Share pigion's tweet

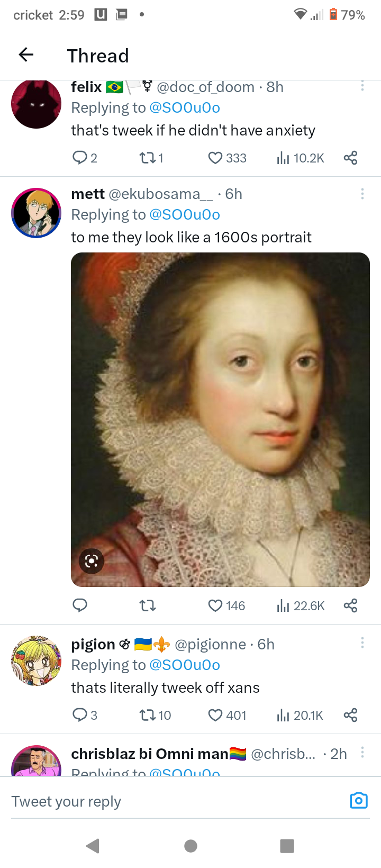(350, 715)
